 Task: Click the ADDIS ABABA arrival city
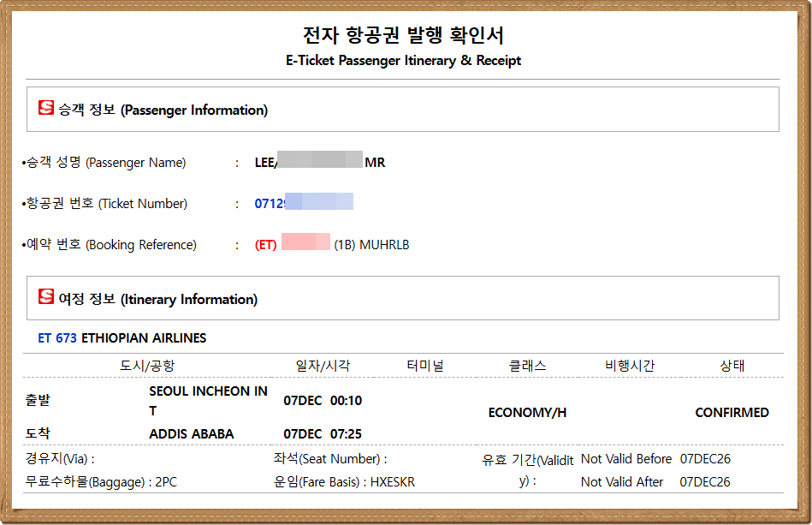[192, 433]
